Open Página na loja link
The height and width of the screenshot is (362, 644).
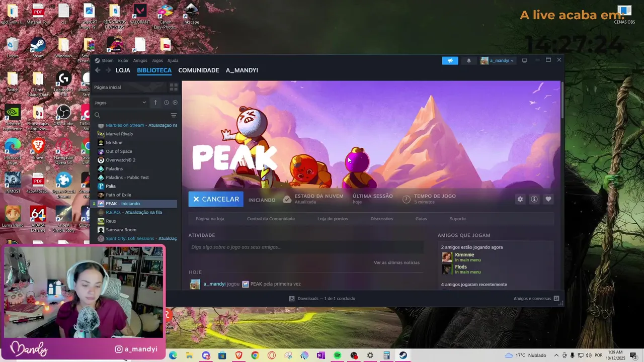pyautogui.click(x=210, y=219)
